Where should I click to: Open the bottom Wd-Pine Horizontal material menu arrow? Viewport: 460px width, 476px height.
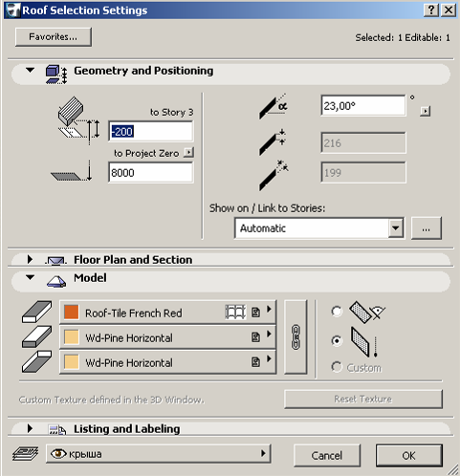(269, 358)
